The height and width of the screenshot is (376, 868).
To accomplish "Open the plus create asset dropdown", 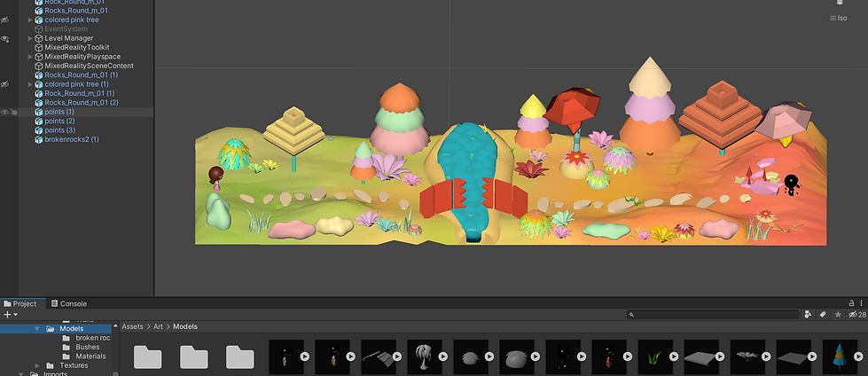I will pos(11,315).
